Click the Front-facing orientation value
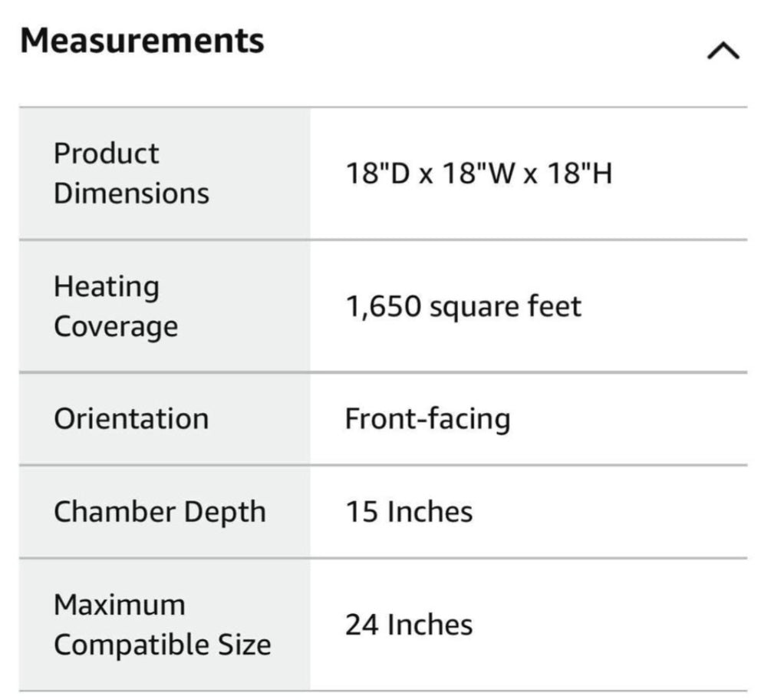Viewport: 761px width, 700px height. point(427,419)
